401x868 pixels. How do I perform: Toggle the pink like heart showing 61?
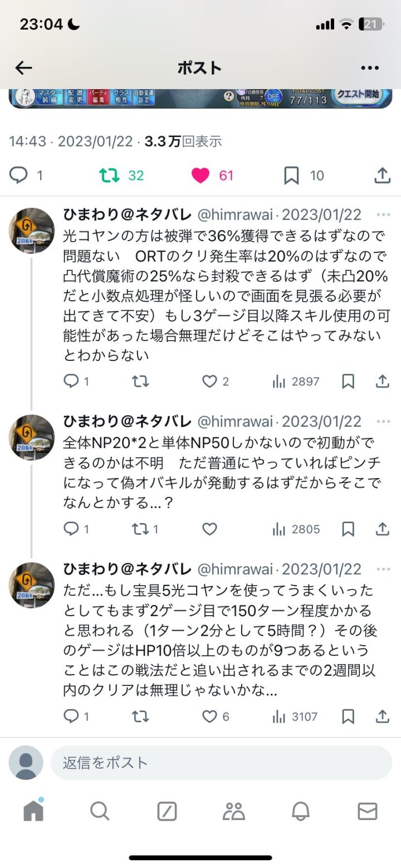(x=200, y=175)
